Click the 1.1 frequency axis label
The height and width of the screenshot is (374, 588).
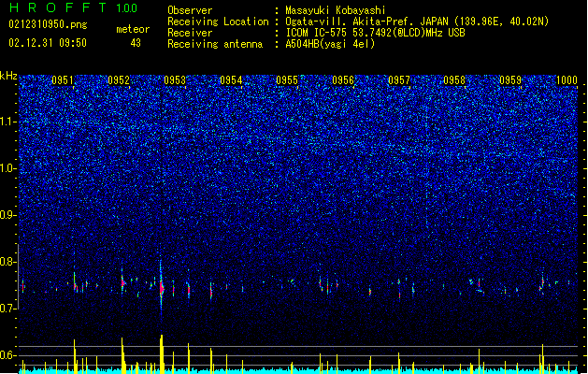(8, 122)
